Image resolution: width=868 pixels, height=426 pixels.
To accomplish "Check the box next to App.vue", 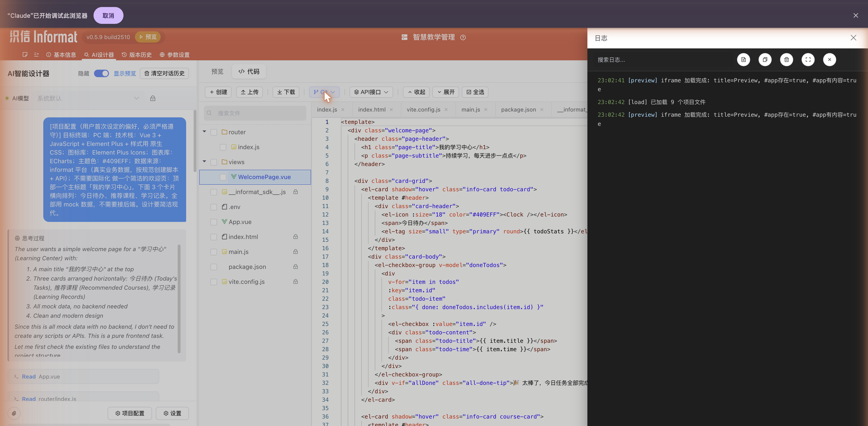I will 214,222.
